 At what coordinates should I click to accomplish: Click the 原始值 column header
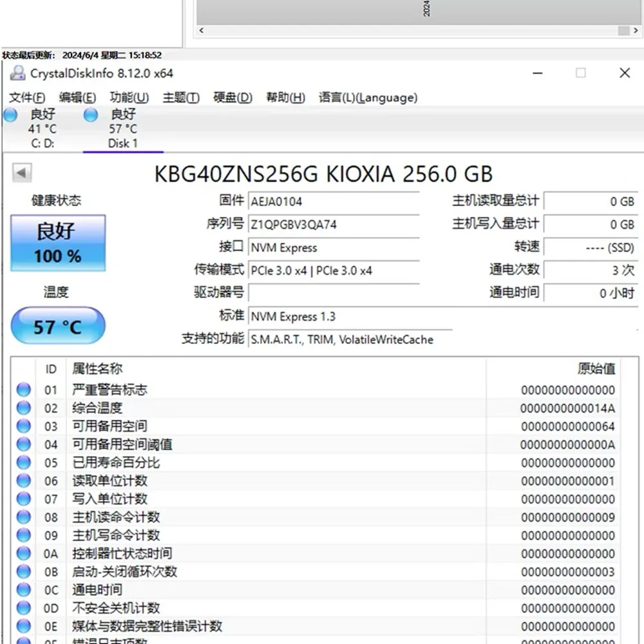pos(596,369)
